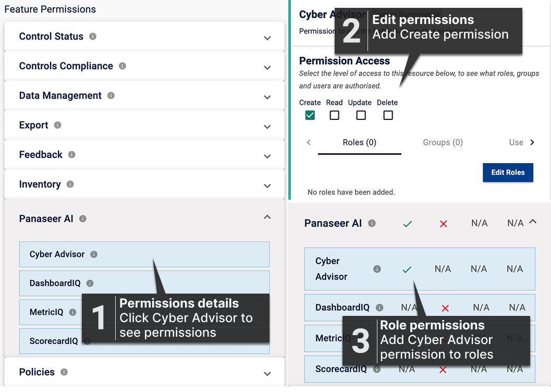Click green checkmark in right Panaseer AI row
Screen dimensions: 551x392
coord(408,224)
